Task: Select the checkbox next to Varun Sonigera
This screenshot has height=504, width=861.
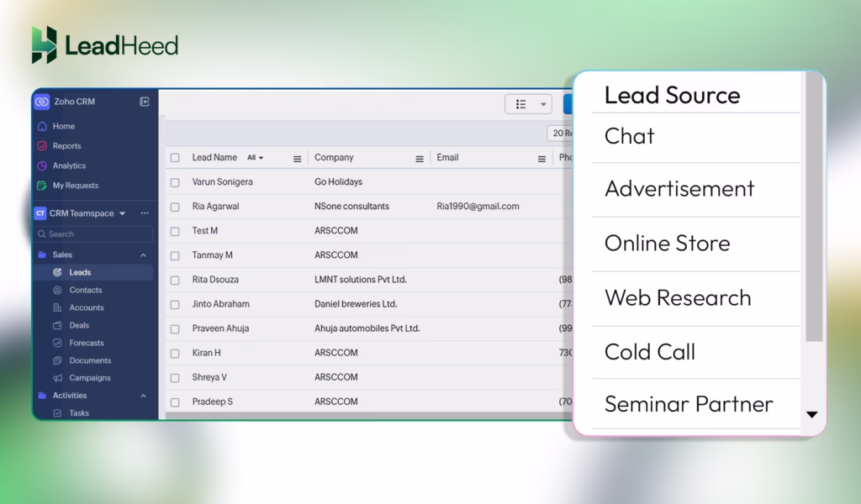Action: coord(175,181)
